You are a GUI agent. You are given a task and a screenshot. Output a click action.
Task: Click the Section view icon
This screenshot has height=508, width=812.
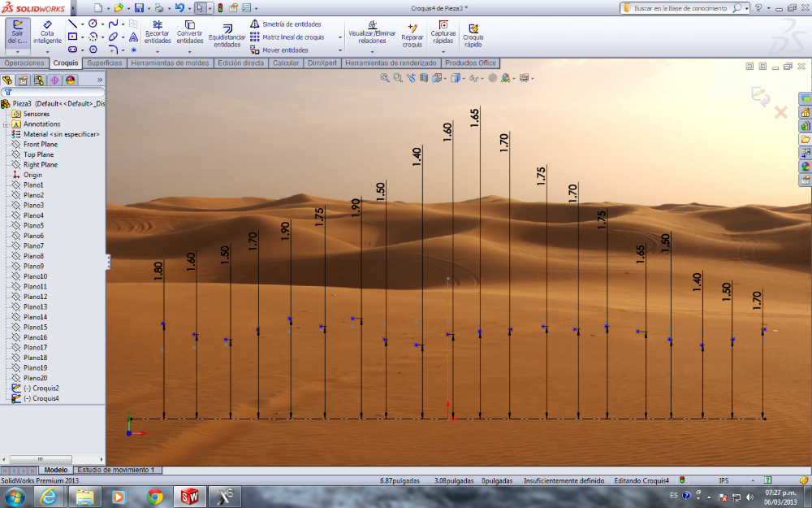(424, 78)
